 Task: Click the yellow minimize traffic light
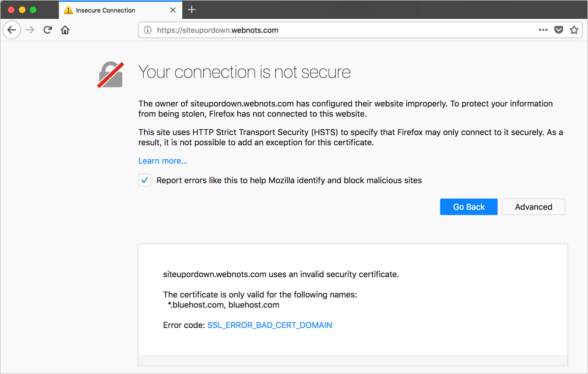[x=22, y=9]
